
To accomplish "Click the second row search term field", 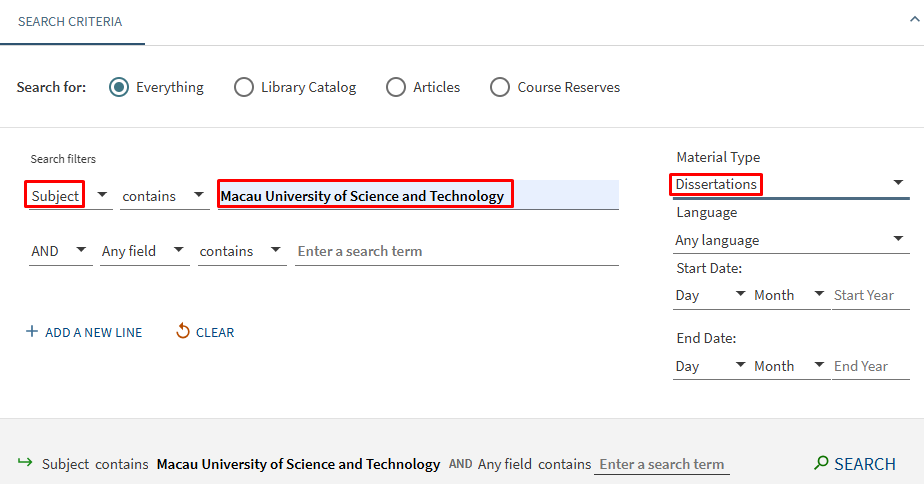I will 456,251.
